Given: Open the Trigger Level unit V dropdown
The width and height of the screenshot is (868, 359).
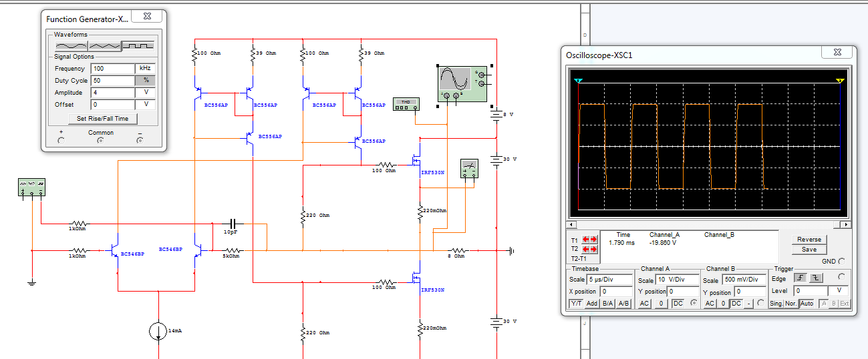Looking at the screenshot, I should tap(838, 291).
